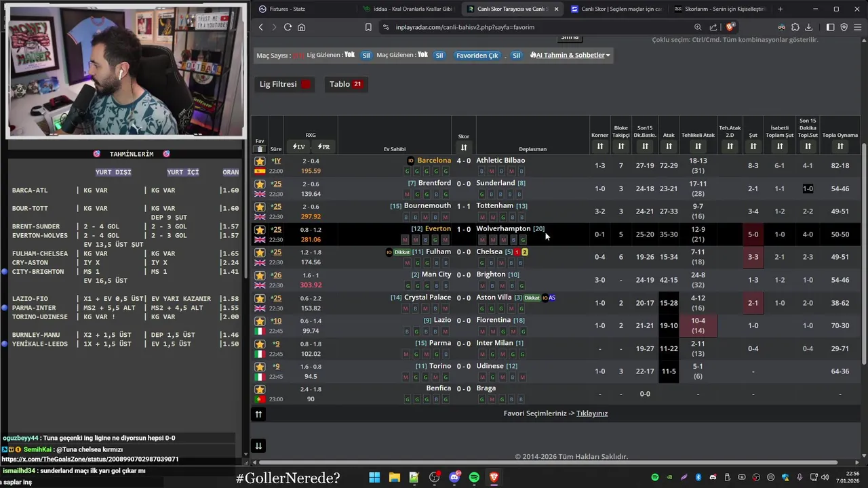Screen dimensions: 868x488
Task: Toggle favorite star for Lazio row
Action: 260,321
